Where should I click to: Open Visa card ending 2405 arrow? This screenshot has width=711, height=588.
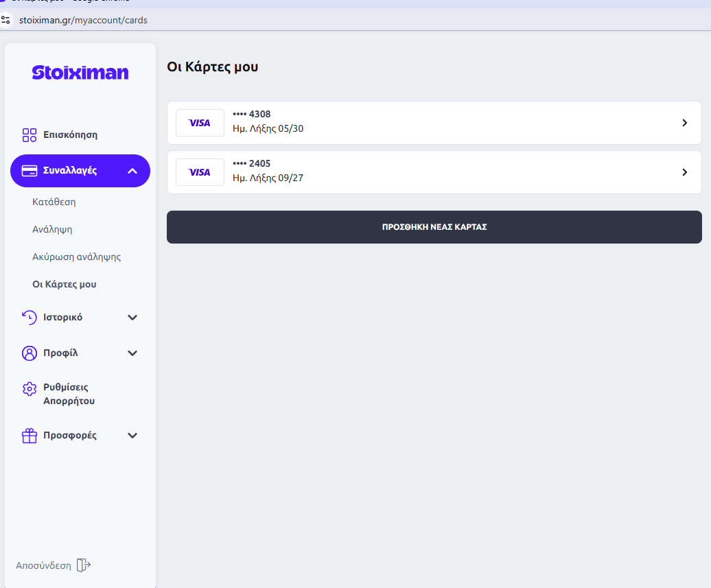[685, 172]
